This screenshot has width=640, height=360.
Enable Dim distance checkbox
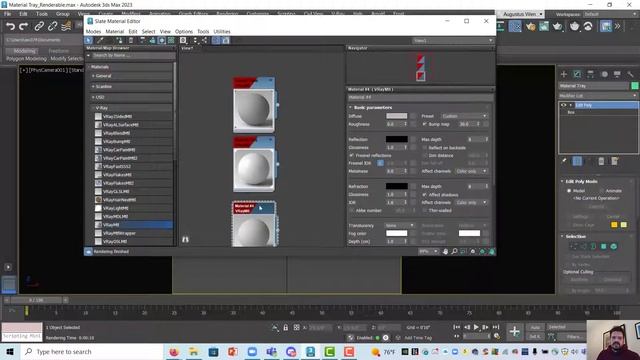(x=424, y=156)
